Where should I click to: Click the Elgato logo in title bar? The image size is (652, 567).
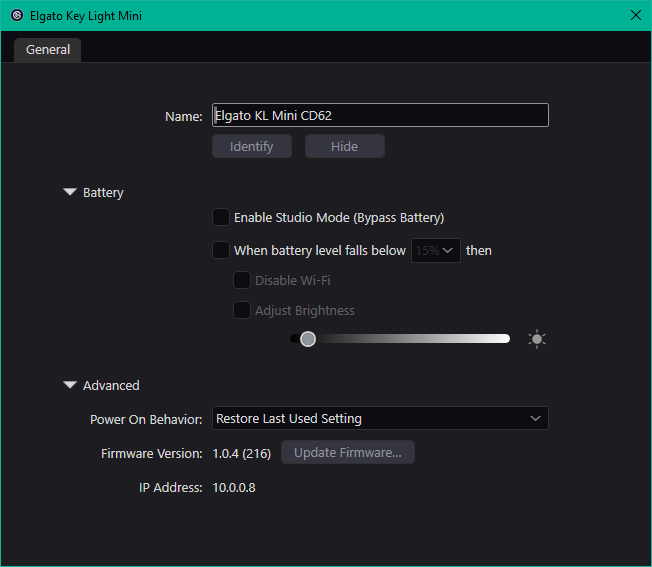17,15
